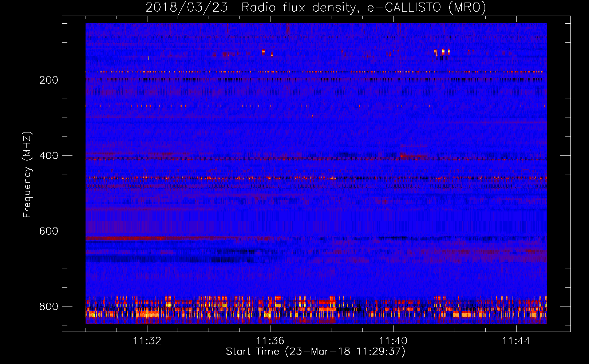Click the 11:40 time tick label

click(x=393, y=341)
